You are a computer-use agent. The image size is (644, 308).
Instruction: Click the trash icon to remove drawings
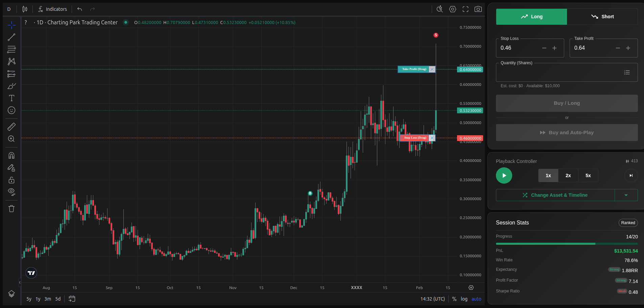[x=11, y=209]
